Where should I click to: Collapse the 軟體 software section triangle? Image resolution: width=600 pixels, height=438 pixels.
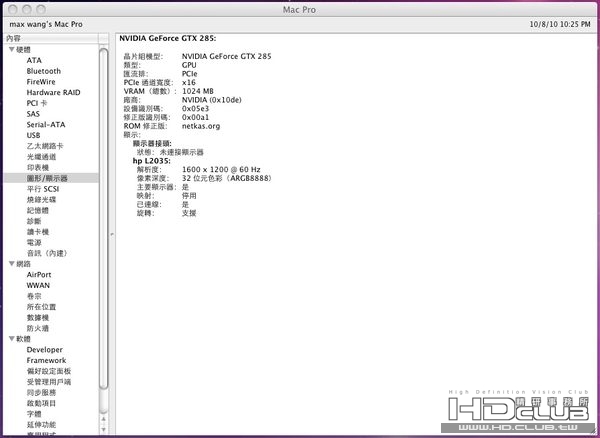pyautogui.click(x=11, y=339)
